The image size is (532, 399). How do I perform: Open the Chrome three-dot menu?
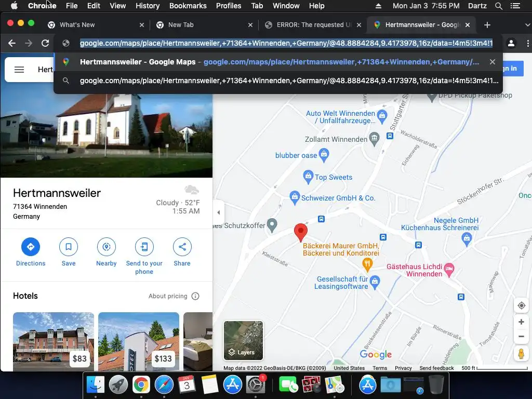(x=528, y=43)
